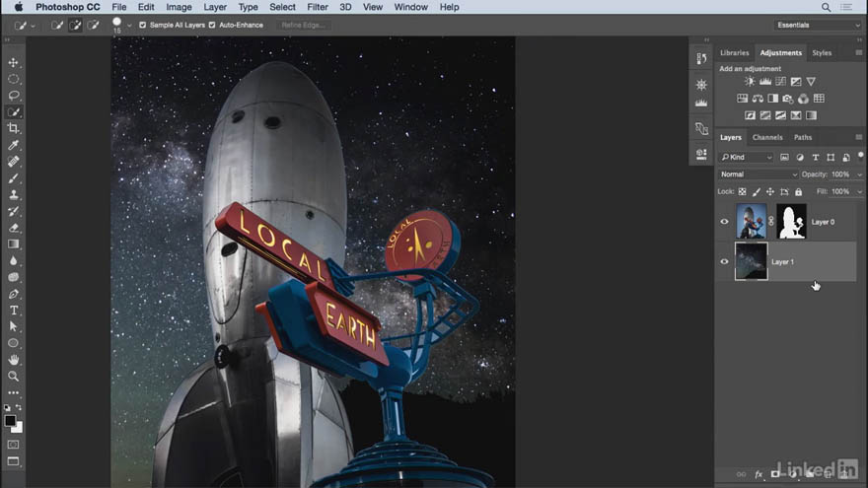Switch to the Paths tab

(x=803, y=137)
